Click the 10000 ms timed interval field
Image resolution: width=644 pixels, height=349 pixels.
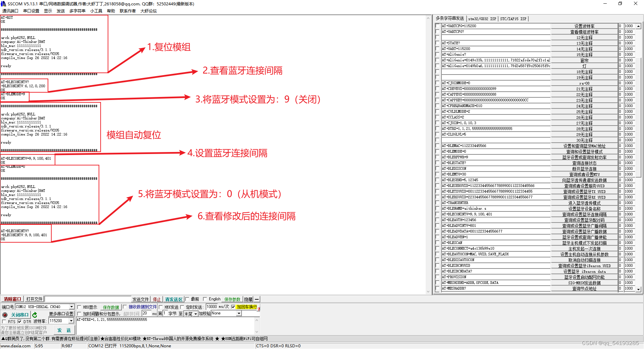(211, 307)
